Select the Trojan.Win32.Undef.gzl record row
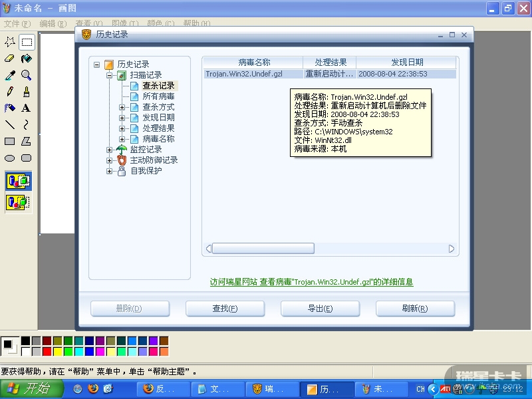532x399 pixels. (x=330, y=74)
